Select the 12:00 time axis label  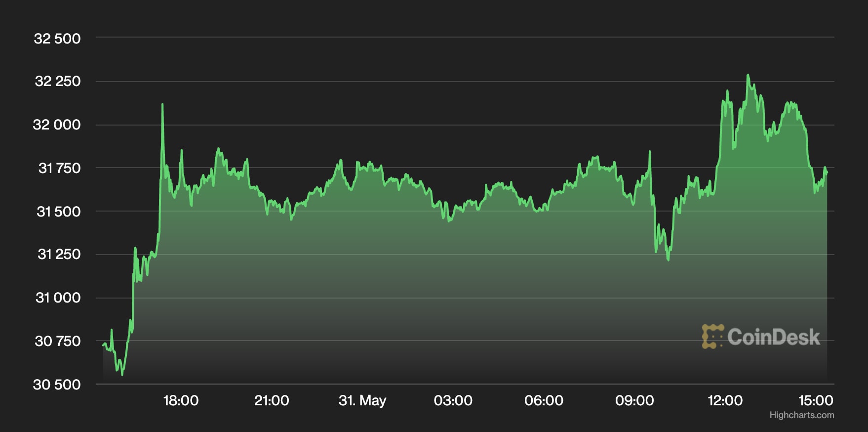coord(725,400)
